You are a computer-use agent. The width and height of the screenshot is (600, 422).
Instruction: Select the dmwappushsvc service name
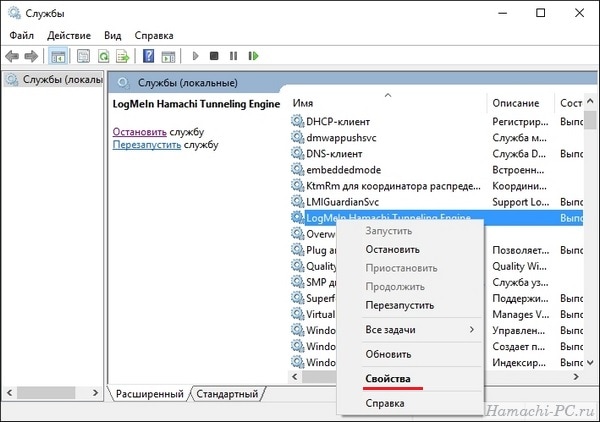(341, 138)
